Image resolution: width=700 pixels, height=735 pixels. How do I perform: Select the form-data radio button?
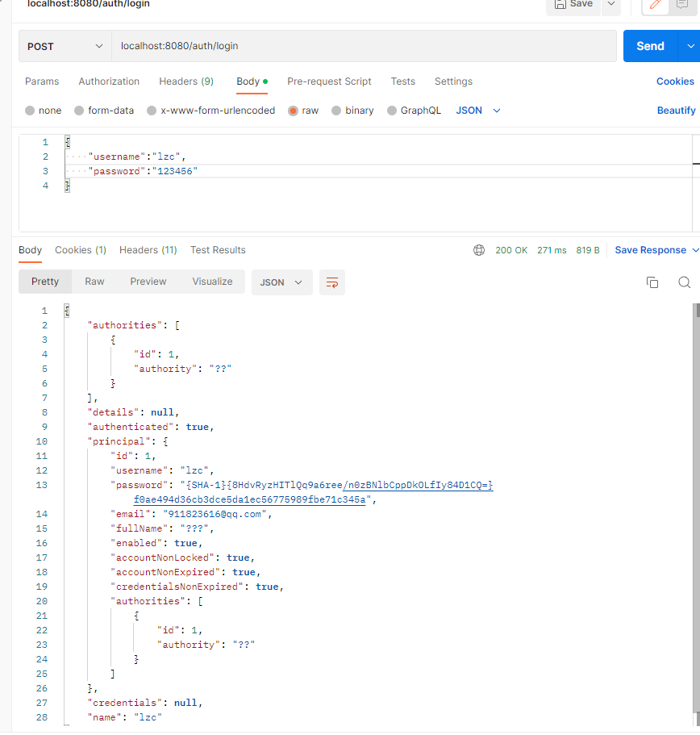coord(79,111)
